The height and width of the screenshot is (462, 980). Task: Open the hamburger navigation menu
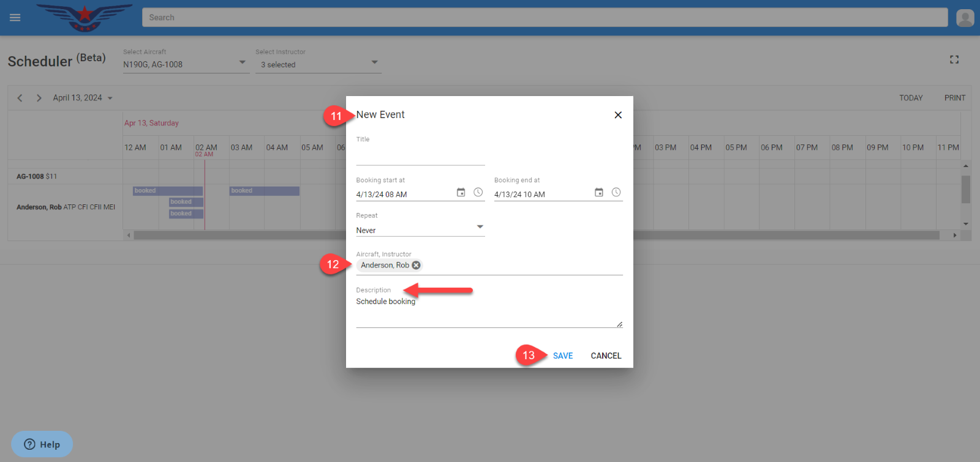point(15,18)
